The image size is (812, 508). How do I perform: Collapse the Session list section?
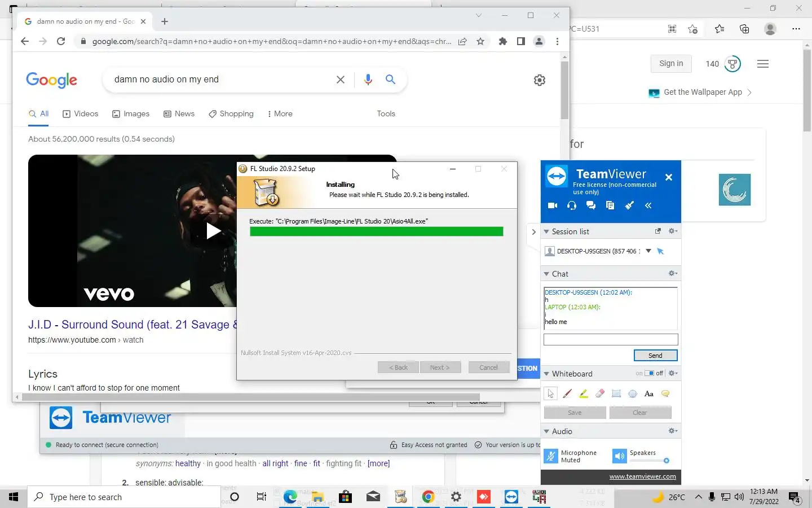click(546, 231)
